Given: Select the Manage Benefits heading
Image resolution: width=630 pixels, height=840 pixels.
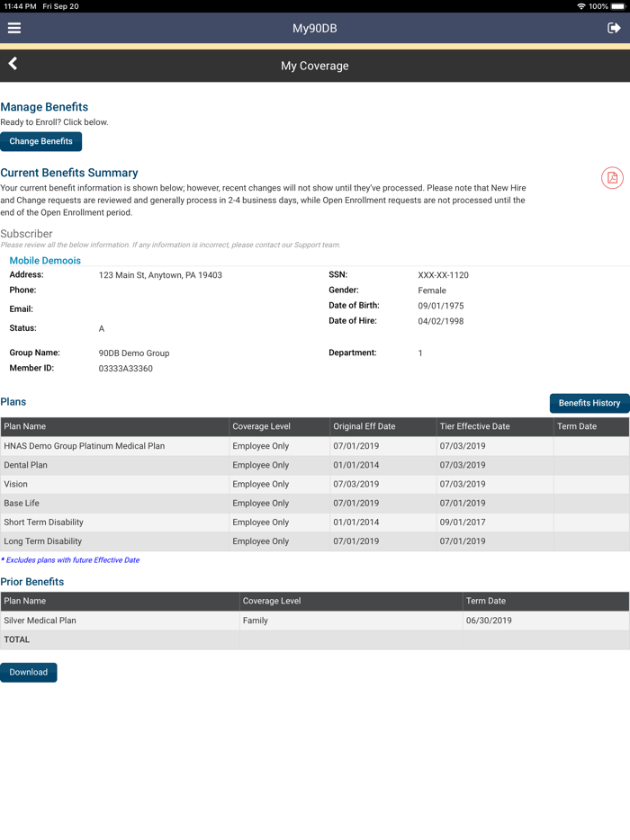Looking at the screenshot, I should (44, 107).
